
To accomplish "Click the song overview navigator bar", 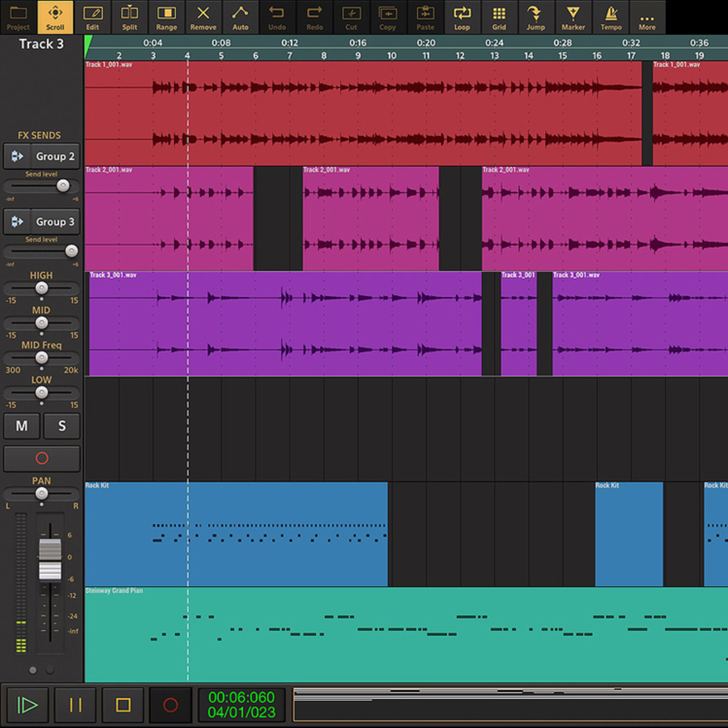I will coord(511,705).
